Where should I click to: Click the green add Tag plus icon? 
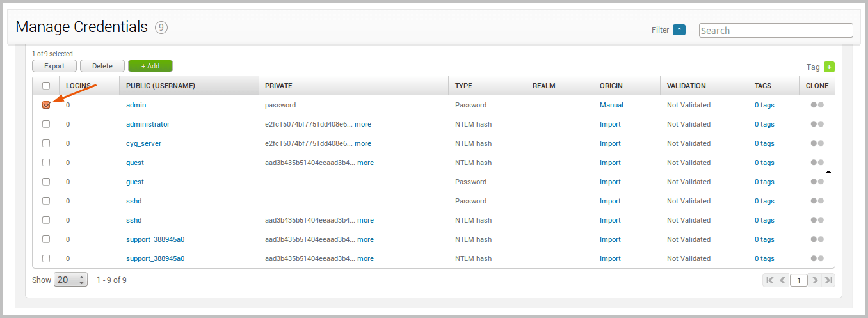829,67
